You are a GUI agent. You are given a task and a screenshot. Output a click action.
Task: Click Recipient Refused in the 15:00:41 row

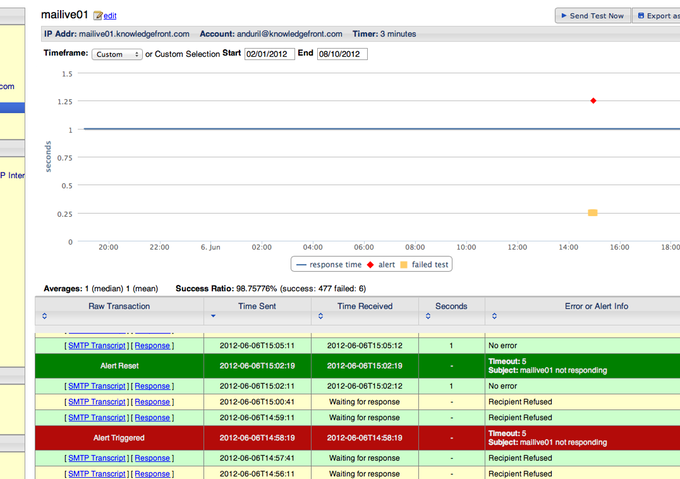pyautogui.click(x=520, y=402)
